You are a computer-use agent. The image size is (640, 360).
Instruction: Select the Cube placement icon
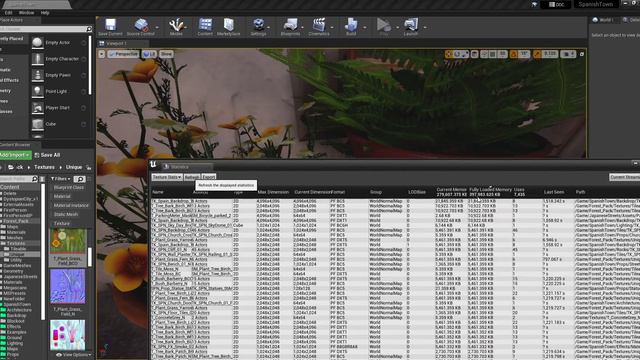38,124
